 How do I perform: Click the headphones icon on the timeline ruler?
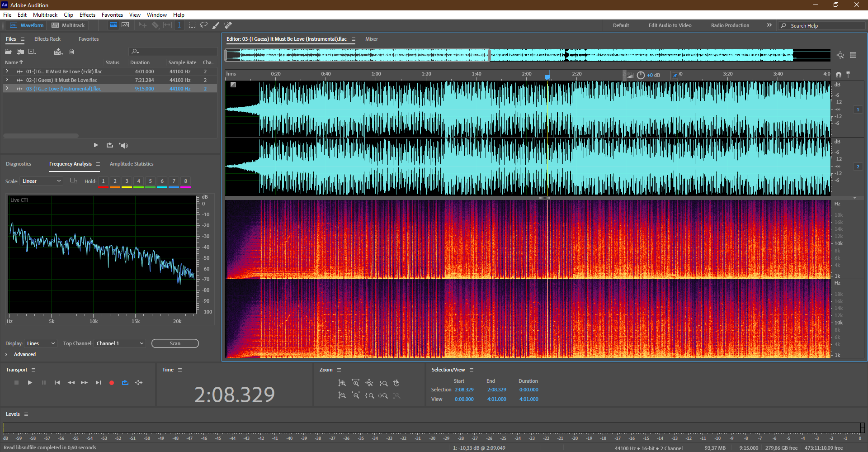(x=839, y=74)
